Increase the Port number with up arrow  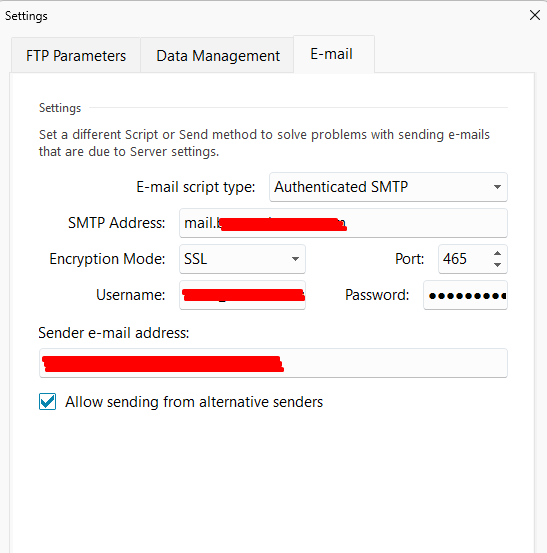coord(497,253)
